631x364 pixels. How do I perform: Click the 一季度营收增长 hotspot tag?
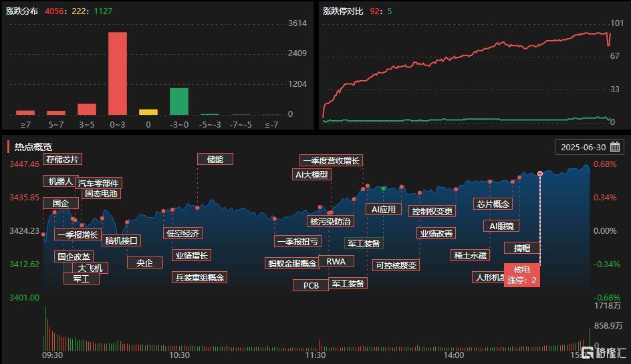coord(331,160)
